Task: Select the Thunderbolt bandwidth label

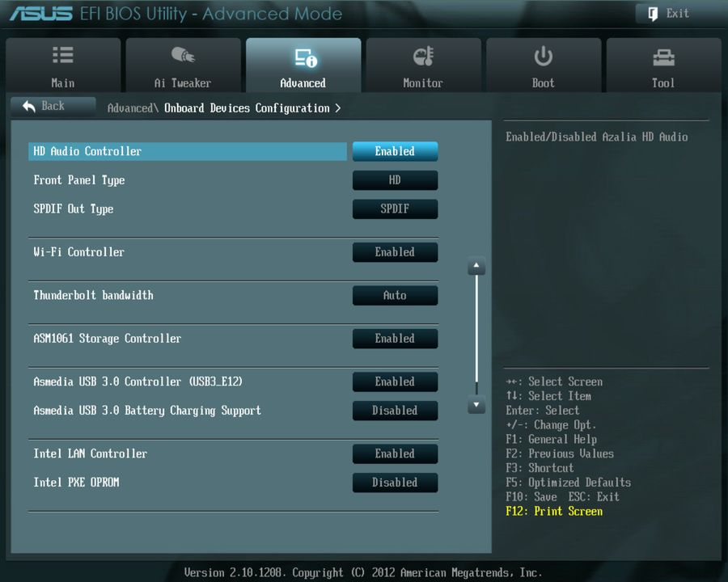Action: pyautogui.click(x=93, y=295)
